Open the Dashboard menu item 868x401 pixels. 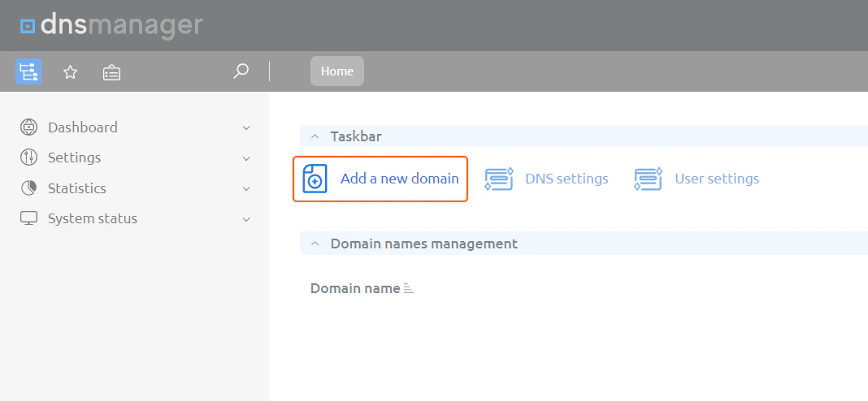tap(82, 127)
